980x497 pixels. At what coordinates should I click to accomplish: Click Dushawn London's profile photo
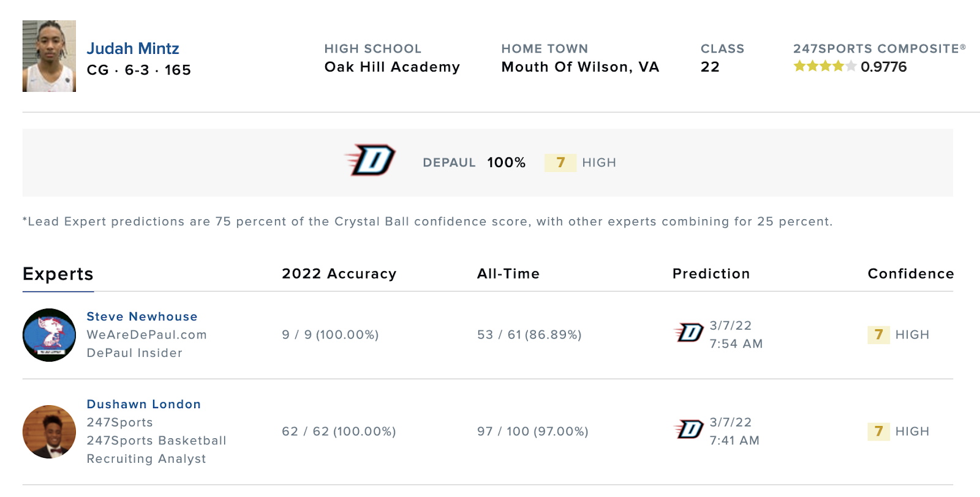coord(49,432)
